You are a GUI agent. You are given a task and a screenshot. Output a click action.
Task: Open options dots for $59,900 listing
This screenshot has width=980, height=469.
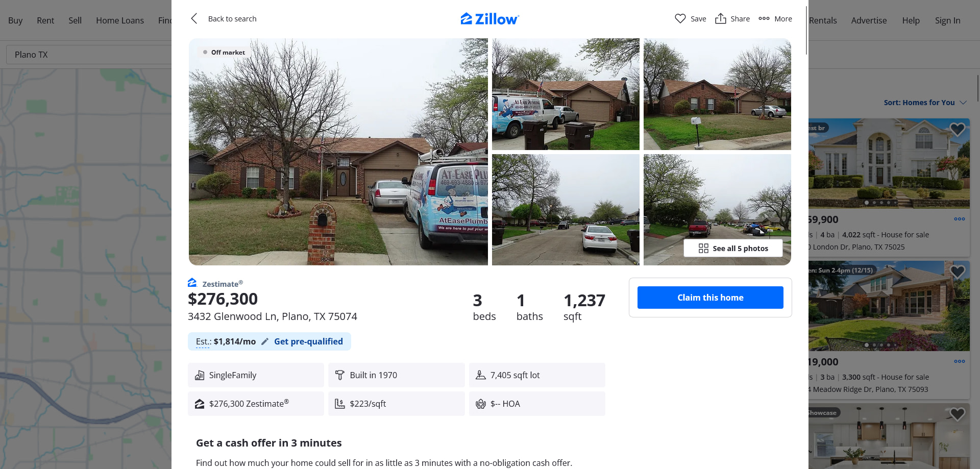tap(960, 219)
